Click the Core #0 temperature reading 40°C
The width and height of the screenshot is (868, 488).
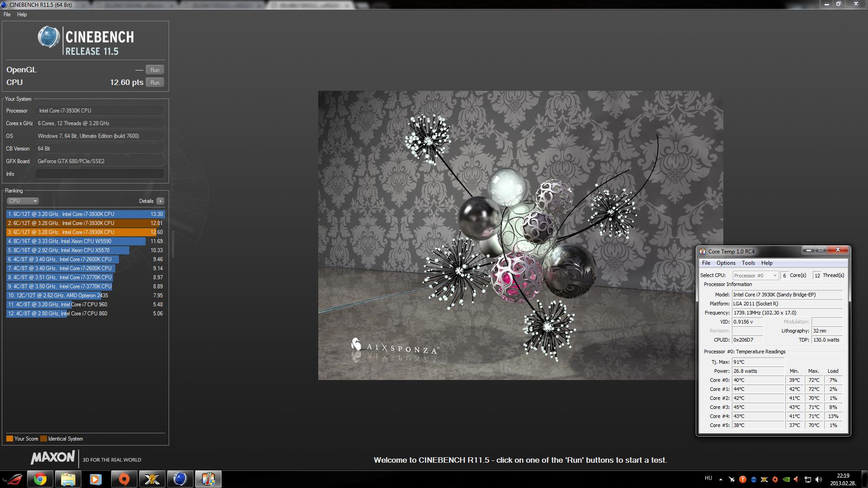tap(758, 380)
